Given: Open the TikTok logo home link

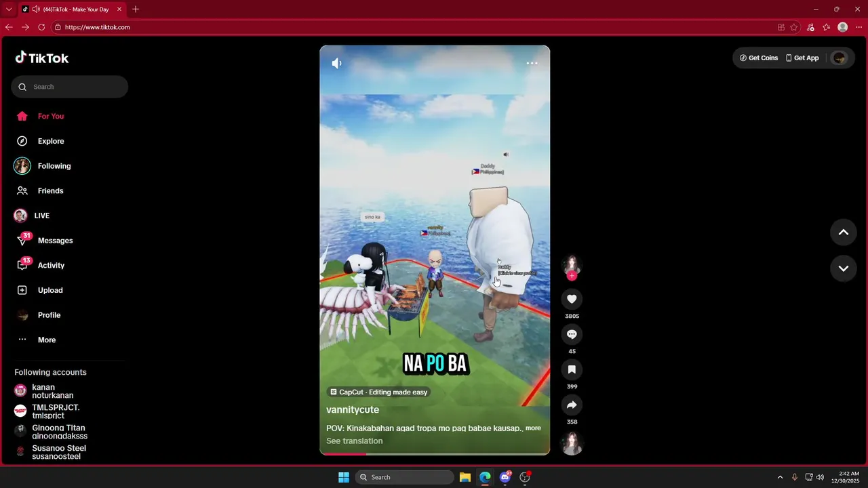Looking at the screenshot, I should tap(42, 58).
